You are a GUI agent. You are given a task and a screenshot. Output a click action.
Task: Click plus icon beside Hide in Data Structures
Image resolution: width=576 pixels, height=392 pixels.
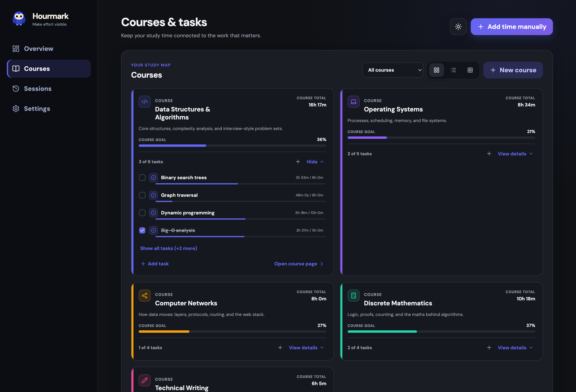(298, 162)
